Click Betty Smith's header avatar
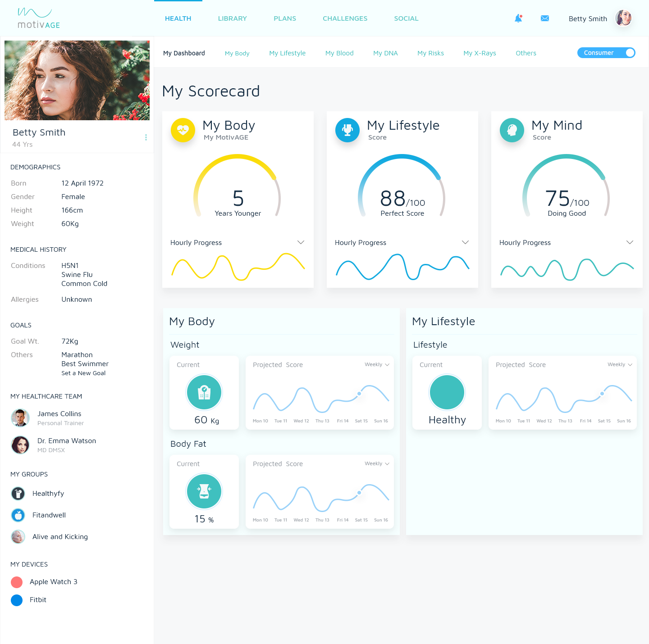This screenshot has height=644, width=649. [624, 18]
